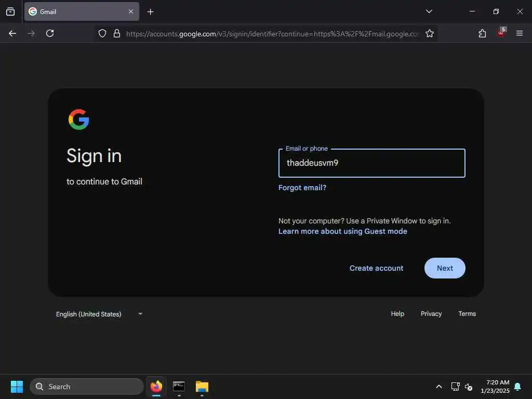Open Firefox View recent browsing icon

pyautogui.click(x=10, y=11)
